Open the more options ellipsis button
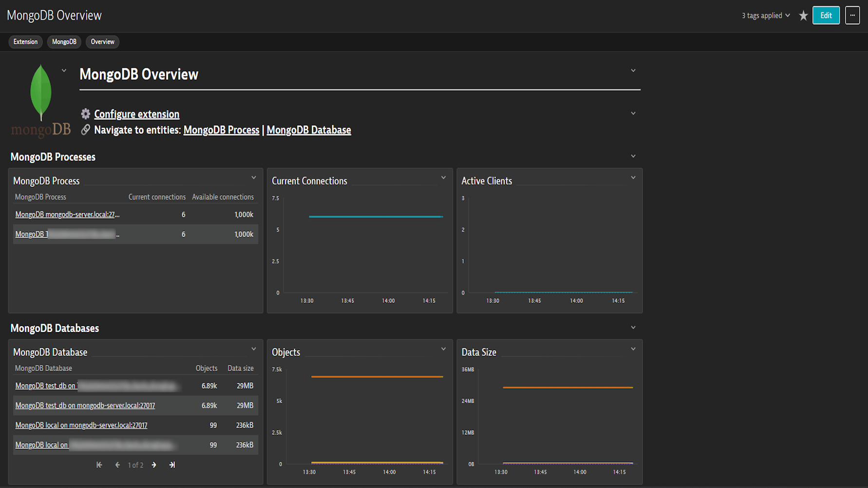This screenshot has height=488, width=868. [x=852, y=16]
